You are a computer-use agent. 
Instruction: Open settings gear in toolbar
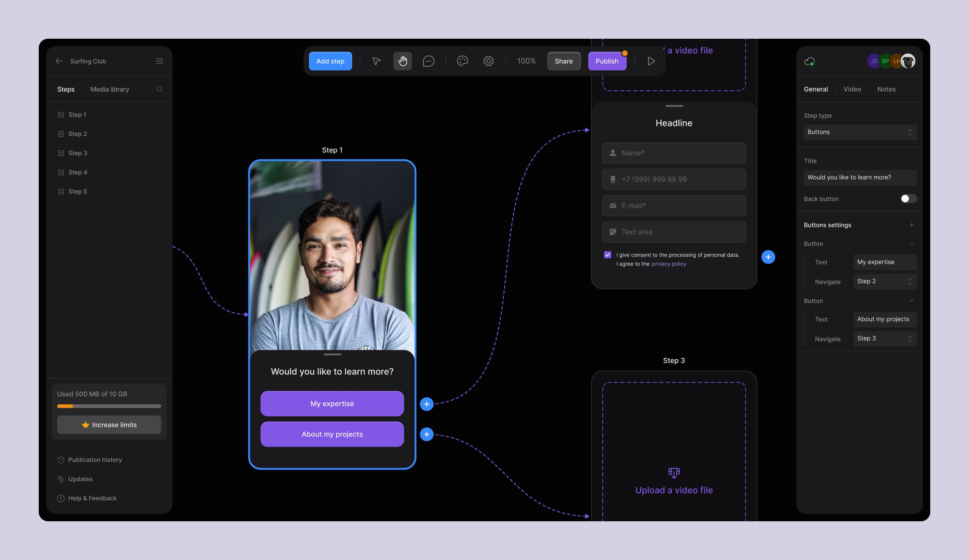pos(489,61)
